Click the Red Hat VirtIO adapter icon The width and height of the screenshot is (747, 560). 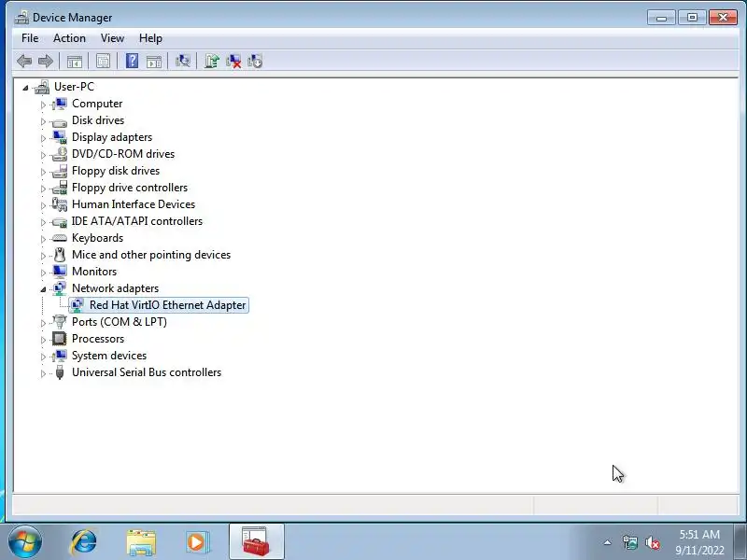[78, 305]
